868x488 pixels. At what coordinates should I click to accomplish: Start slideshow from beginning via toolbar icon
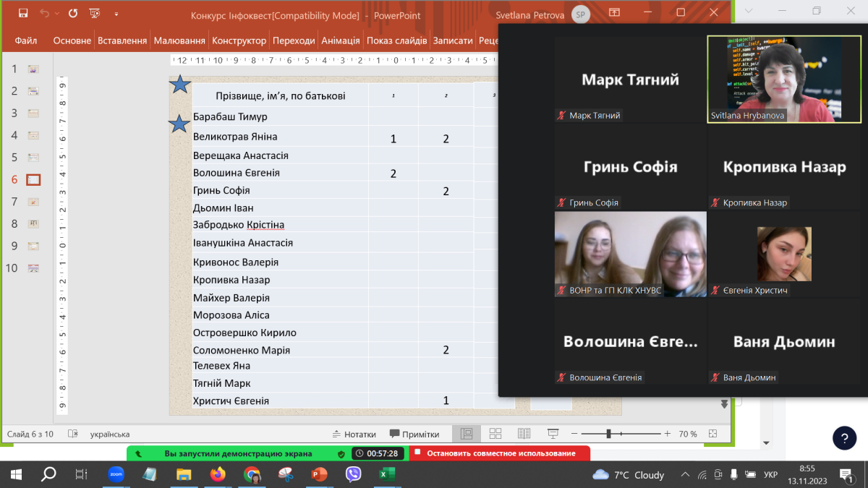(95, 13)
